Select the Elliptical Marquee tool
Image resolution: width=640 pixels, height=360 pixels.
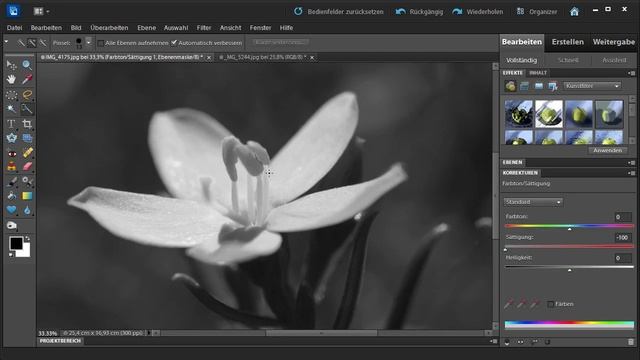click(x=11, y=95)
